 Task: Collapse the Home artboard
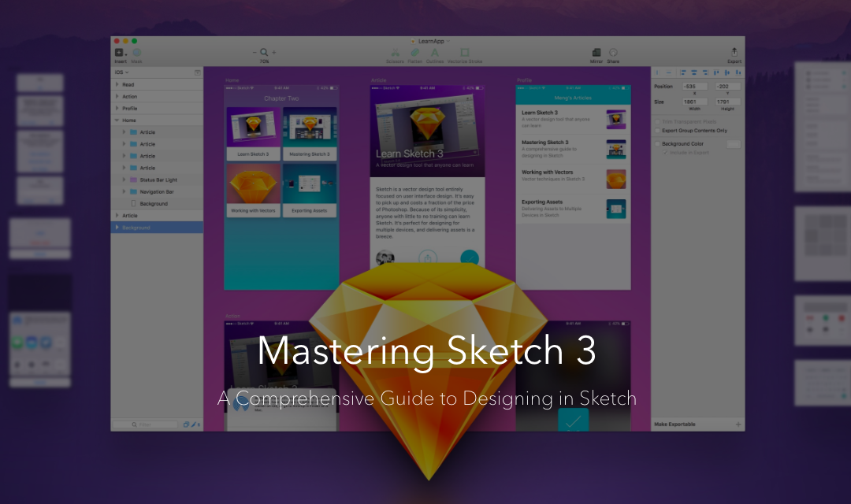click(117, 120)
